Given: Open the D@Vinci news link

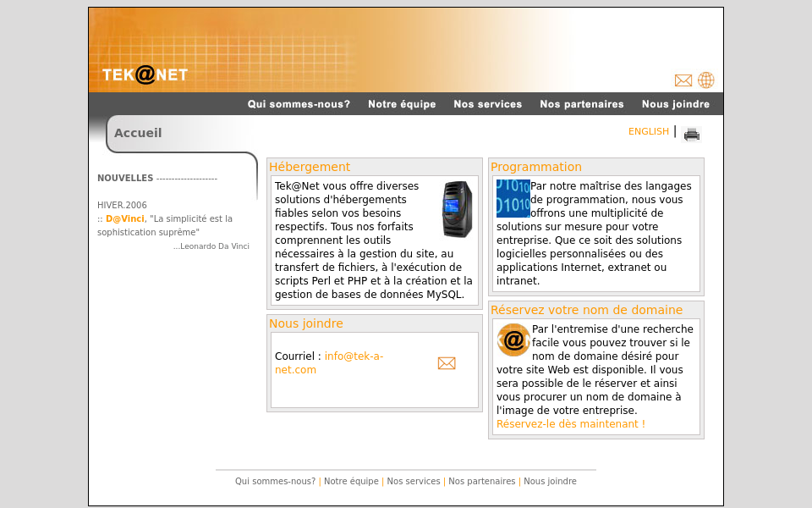Looking at the screenshot, I should coord(124,218).
